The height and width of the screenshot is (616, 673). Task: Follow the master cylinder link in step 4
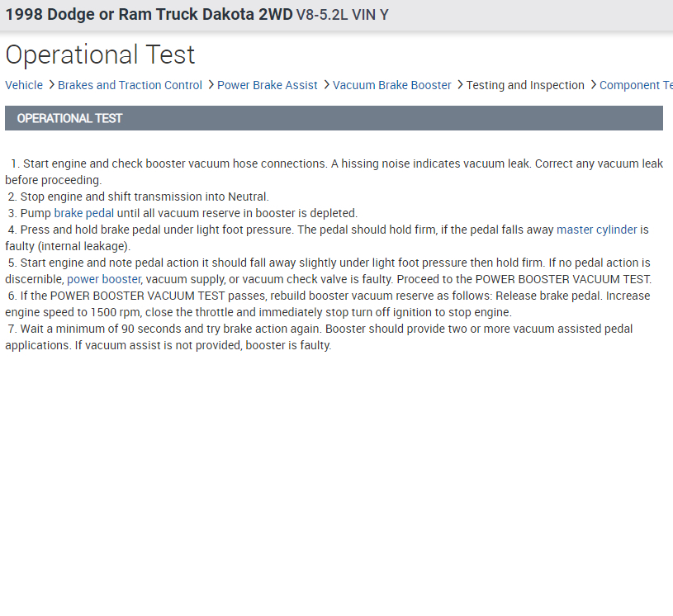coord(596,230)
